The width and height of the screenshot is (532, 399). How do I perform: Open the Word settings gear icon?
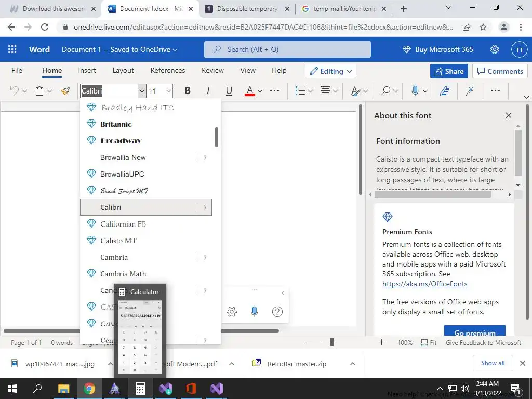(x=495, y=49)
